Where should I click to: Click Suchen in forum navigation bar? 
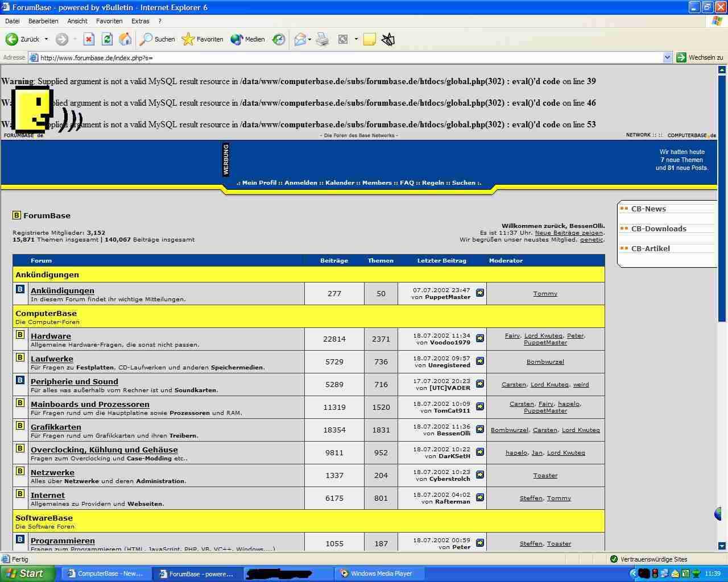point(464,183)
